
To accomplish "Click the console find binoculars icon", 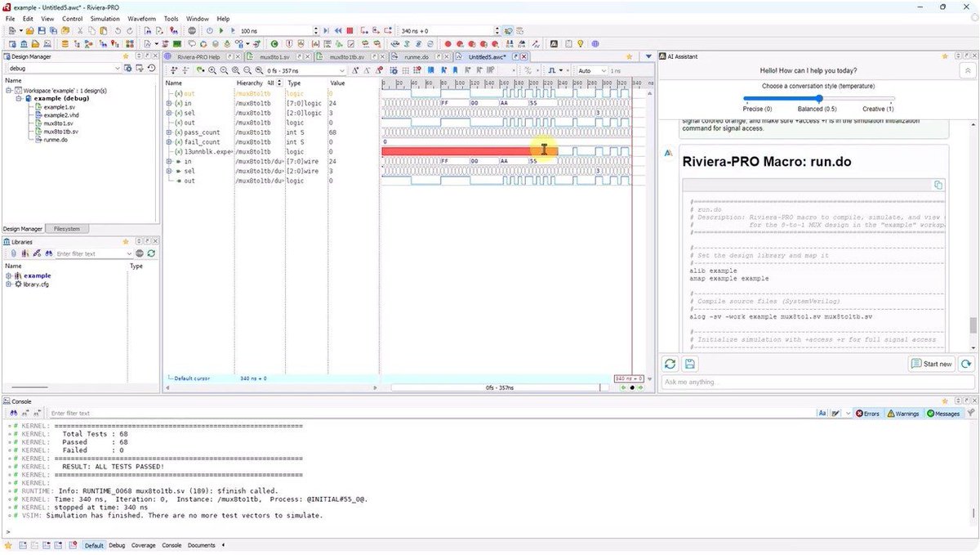I will pyautogui.click(x=15, y=414).
